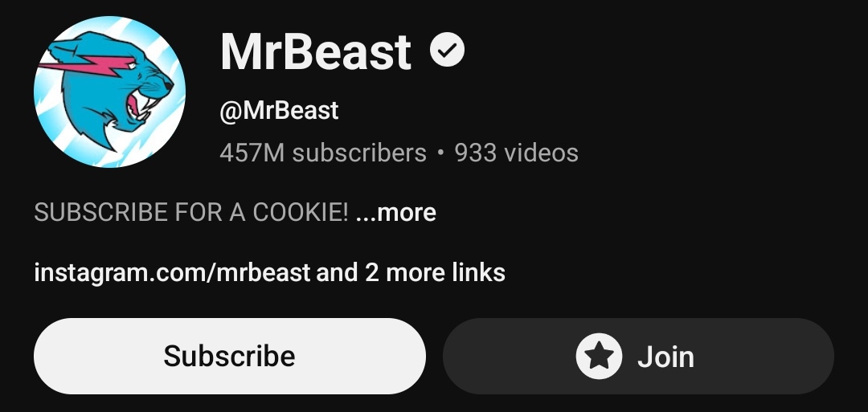Click the 457M subscribers count
The image size is (868, 412).
click(x=323, y=153)
